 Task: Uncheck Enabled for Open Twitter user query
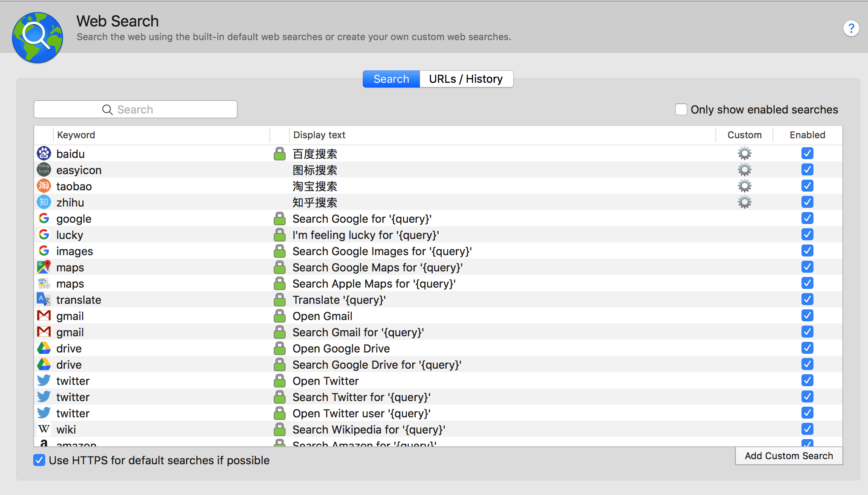[807, 413]
